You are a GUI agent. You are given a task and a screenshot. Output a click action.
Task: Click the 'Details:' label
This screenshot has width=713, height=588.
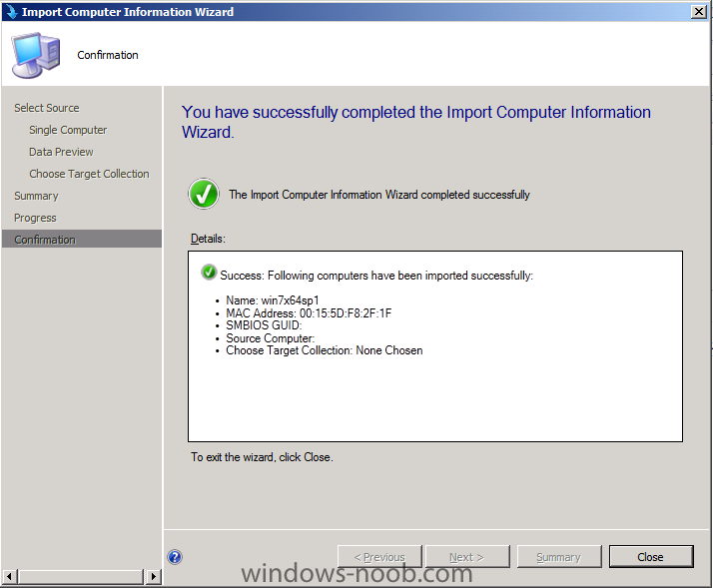[208, 239]
